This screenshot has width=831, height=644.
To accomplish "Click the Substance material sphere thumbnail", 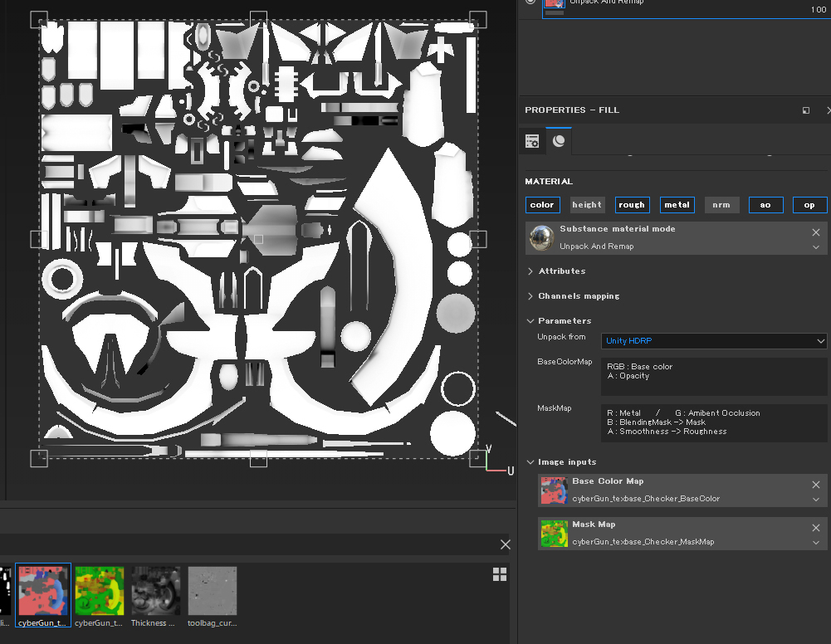I will [x=541, y=238].
